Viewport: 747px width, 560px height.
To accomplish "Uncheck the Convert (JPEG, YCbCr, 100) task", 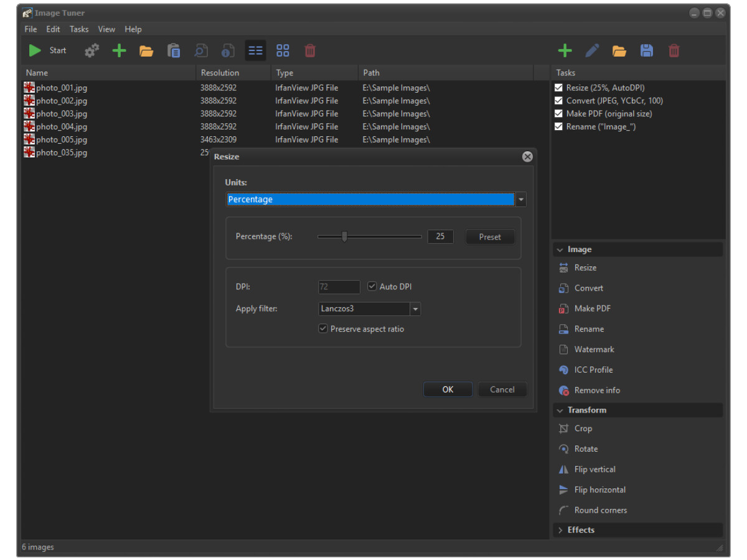I will [x=558, y=101].
